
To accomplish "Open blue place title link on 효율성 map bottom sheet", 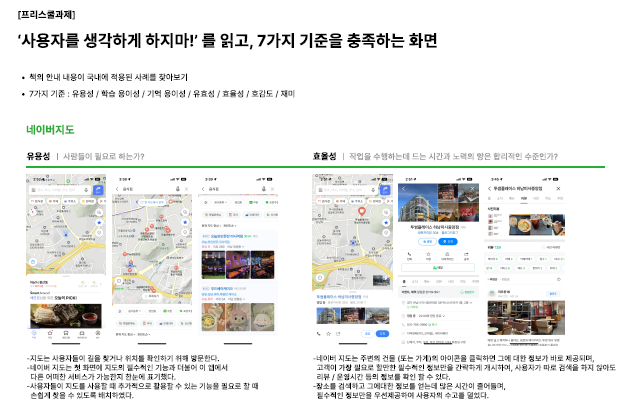I will pos(340,296).
